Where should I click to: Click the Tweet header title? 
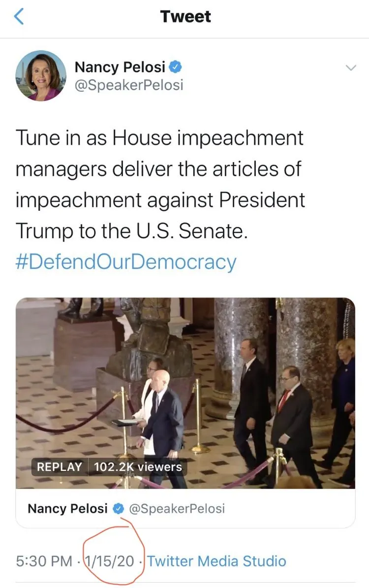185,17
